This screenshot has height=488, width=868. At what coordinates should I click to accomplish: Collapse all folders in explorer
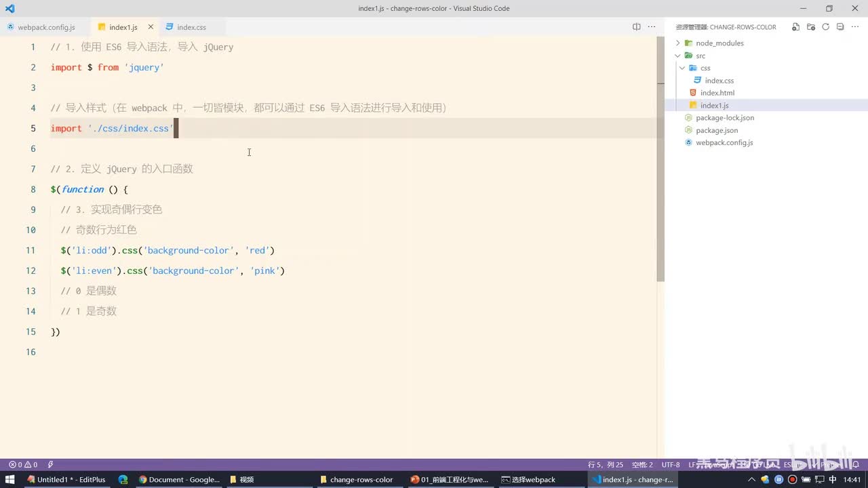840,27
